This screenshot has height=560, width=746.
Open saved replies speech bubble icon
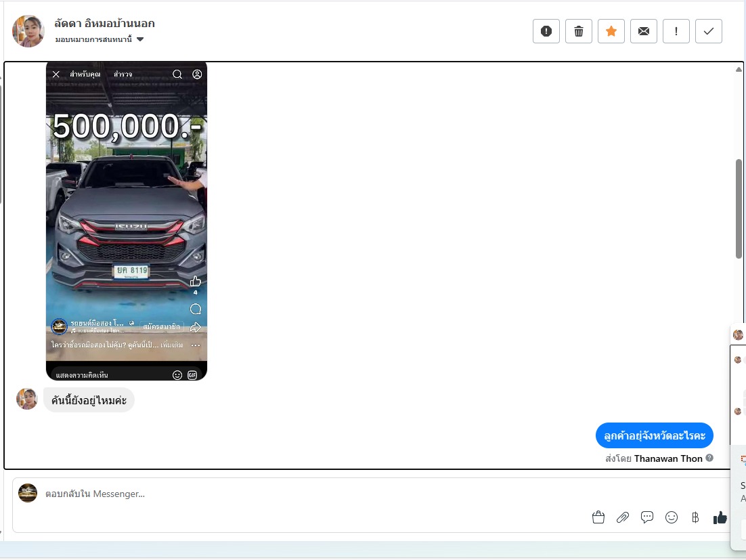tap(647, 517)
